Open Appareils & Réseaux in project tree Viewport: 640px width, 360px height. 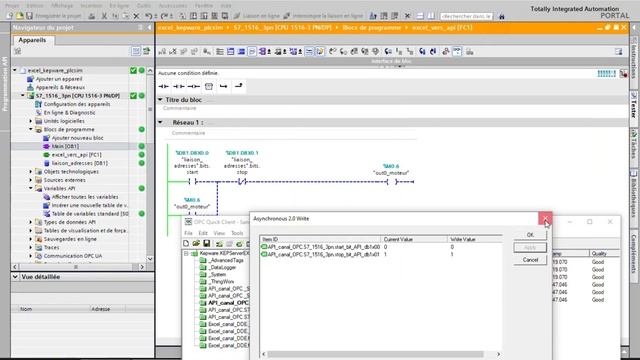coord(60,87)
